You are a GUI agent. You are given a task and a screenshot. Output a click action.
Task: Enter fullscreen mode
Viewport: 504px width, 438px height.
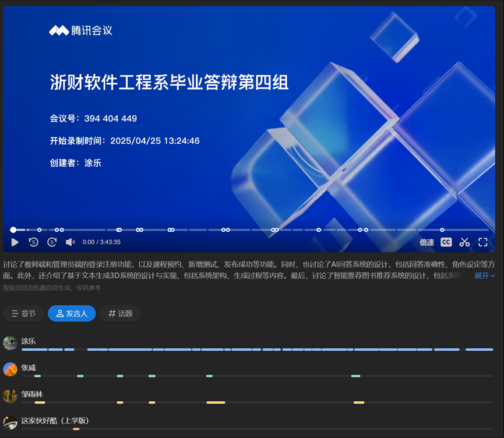tap(483, 242)
